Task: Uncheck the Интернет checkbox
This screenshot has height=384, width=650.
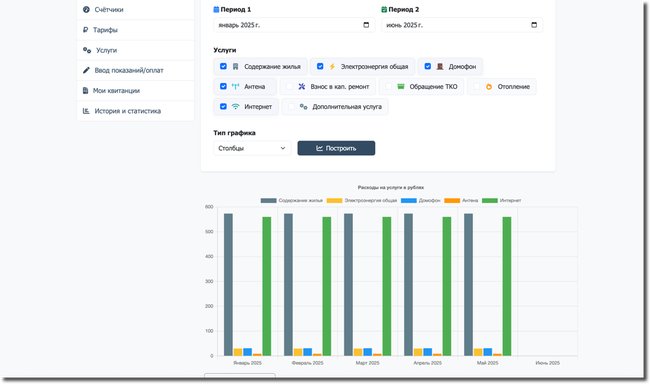Action: [223, 107]
